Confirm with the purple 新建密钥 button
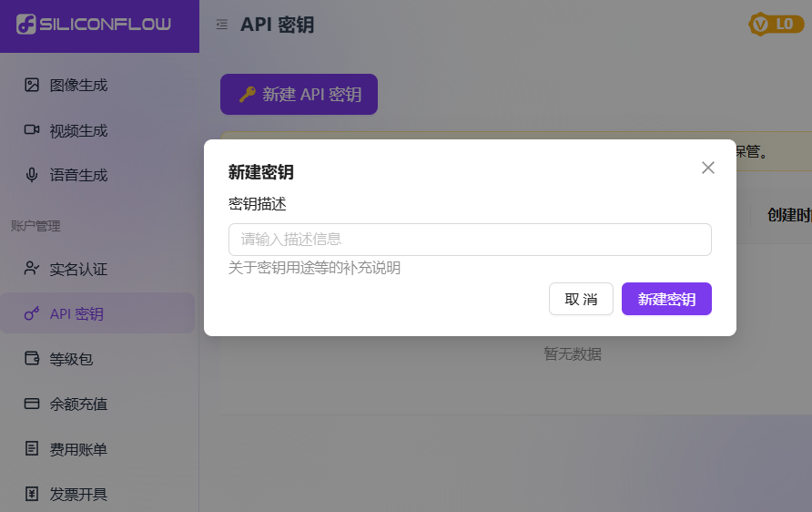 click(666, 299)
